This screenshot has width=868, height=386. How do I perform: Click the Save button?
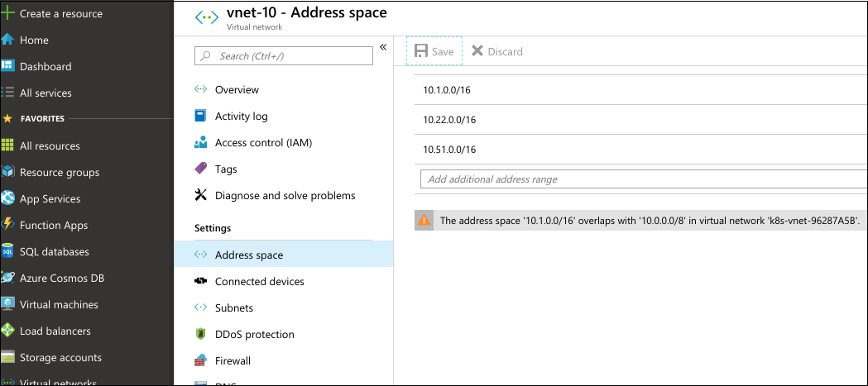coord(434,51)
